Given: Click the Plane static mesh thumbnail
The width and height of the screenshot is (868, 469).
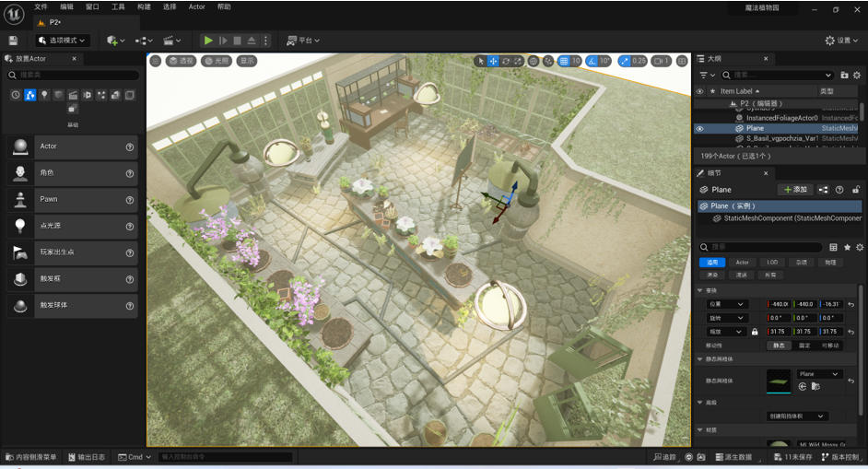Looking at the screenshot, I should coord(779,381).
